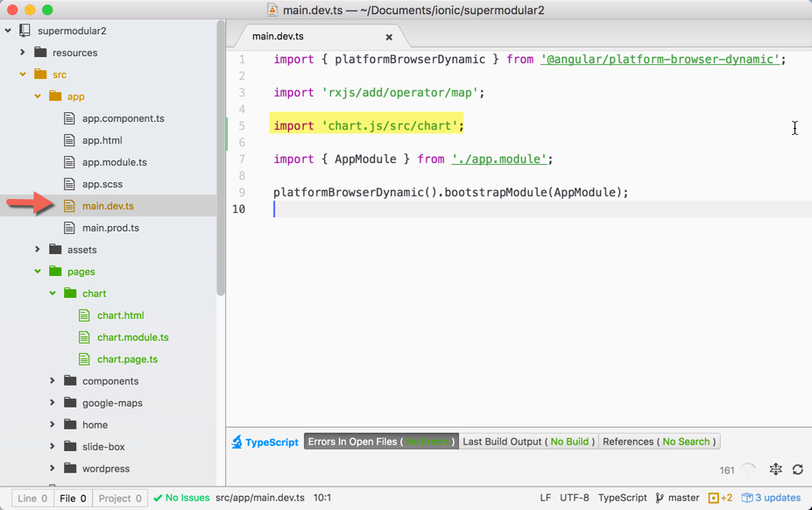
Task: Click the file icon in the title bar
Action: pyautogui.click(x=272, y=10)
